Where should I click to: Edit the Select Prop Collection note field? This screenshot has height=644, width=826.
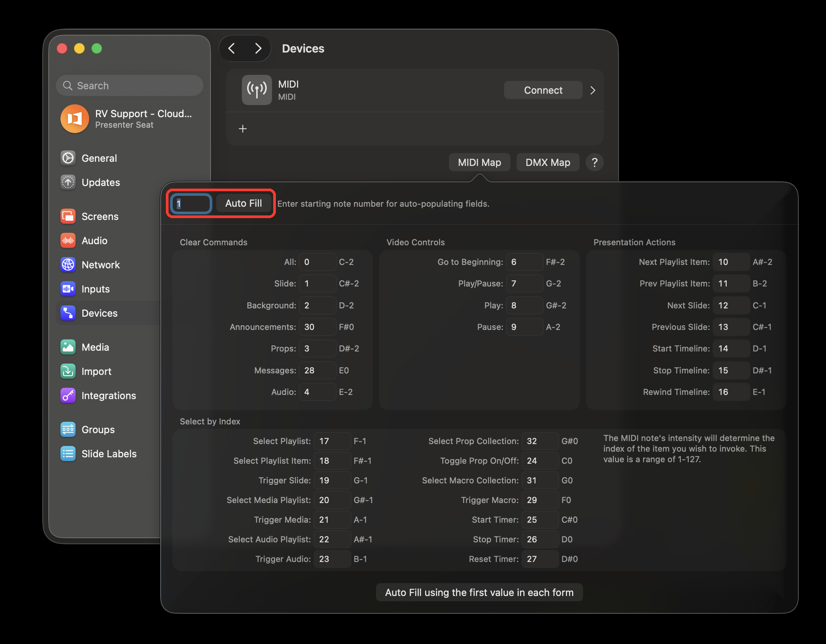(x=540, y=441)
